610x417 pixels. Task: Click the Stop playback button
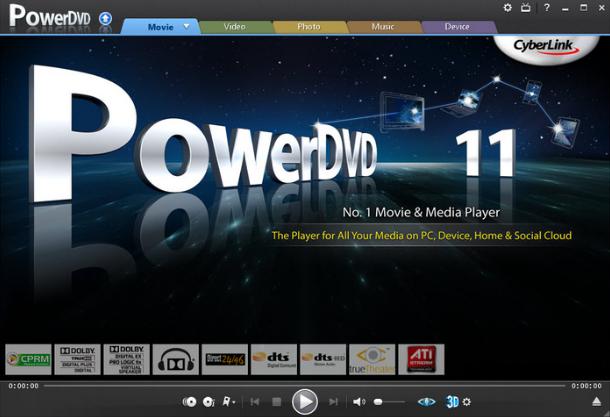tap(277, 402)
